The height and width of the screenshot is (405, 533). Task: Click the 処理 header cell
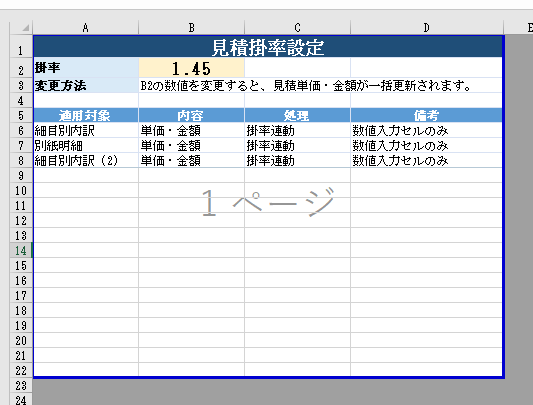297,115
